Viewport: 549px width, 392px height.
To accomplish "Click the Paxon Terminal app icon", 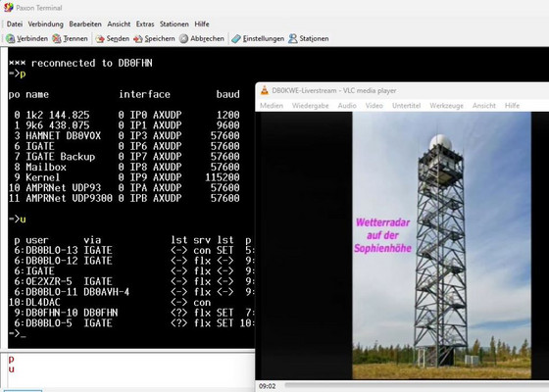I will [x=9, y=8].
